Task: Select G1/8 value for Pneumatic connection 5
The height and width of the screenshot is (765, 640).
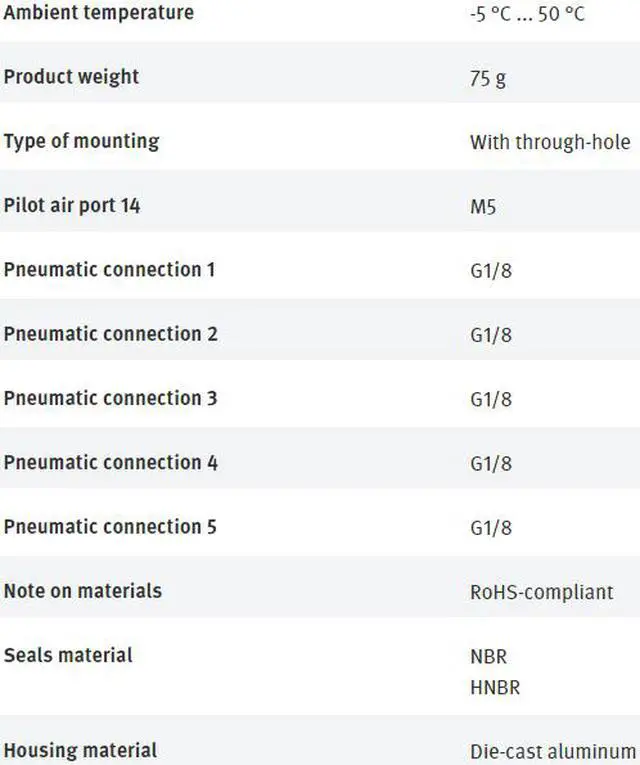Action: point(491,527)
